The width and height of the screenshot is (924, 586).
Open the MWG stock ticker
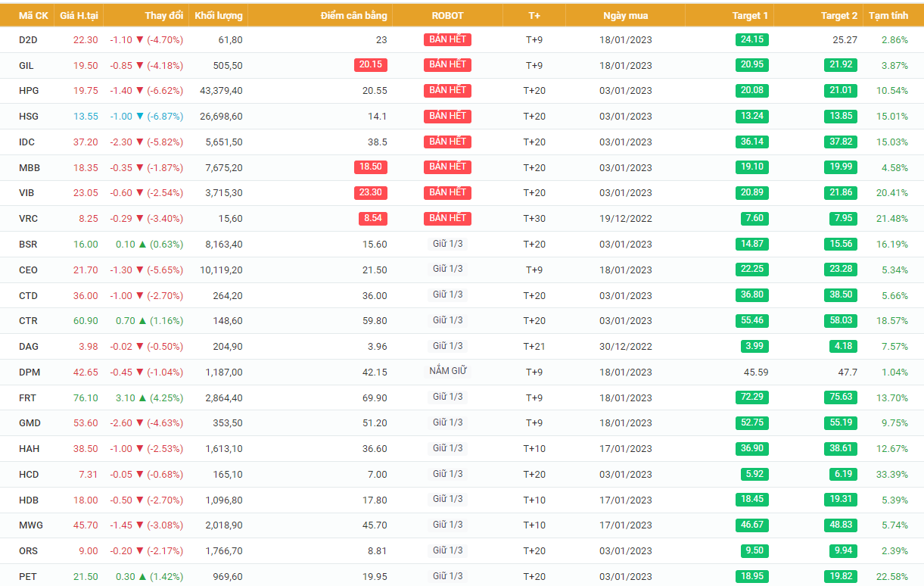(30, 525)
